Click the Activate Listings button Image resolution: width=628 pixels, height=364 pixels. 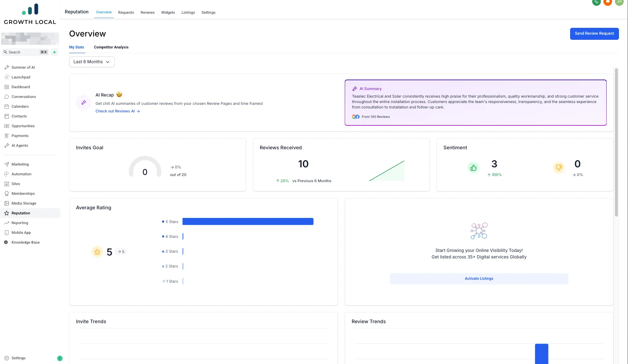[479, 278]
